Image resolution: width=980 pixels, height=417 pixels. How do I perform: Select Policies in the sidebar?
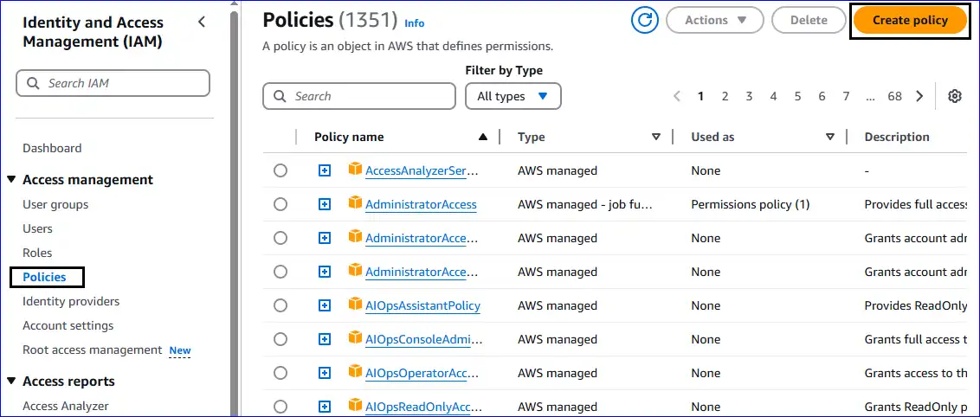44,277
